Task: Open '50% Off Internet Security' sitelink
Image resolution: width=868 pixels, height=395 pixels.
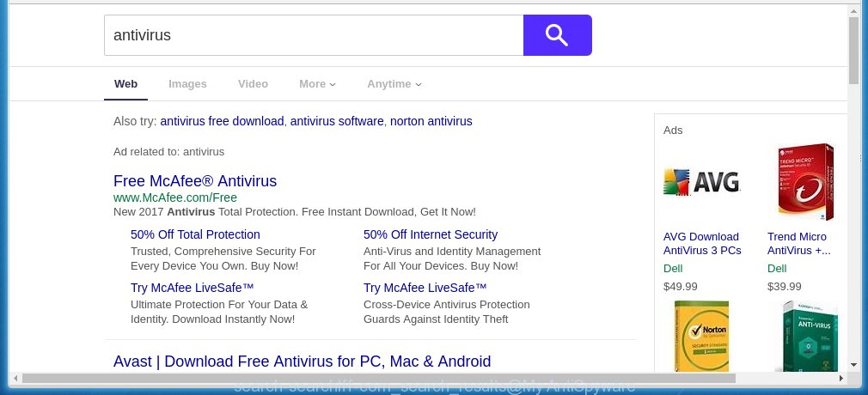Action: point(431,234)
